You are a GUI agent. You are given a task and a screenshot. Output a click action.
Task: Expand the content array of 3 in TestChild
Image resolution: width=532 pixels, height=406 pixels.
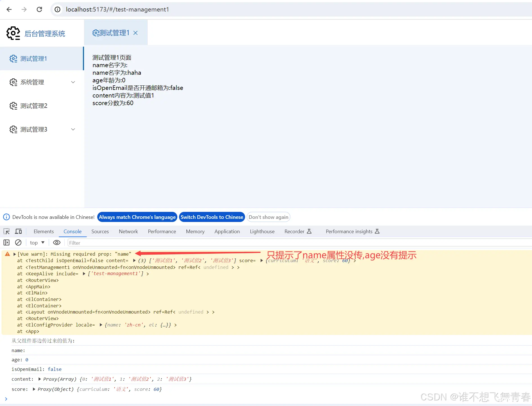(x=134, y=260)
